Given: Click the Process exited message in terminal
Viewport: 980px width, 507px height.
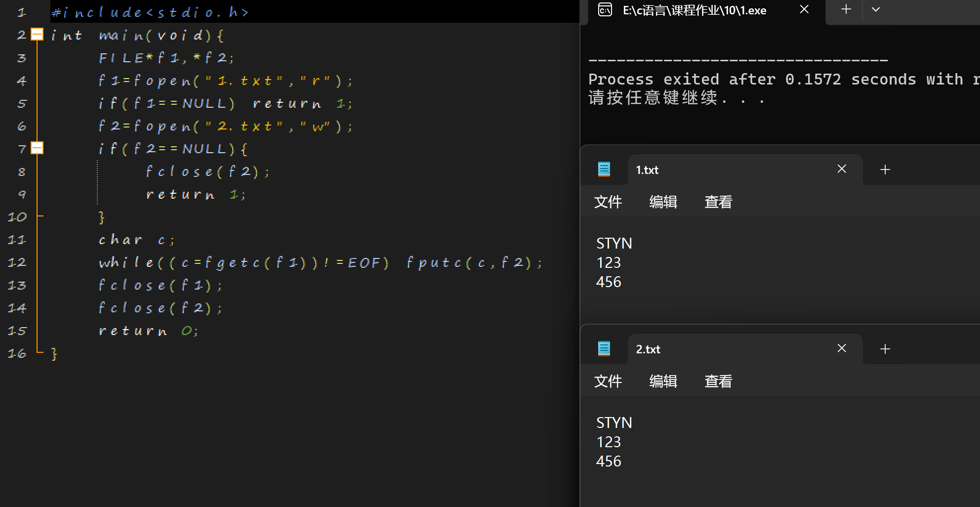Looking at the screenshot, I should (784, 79).
